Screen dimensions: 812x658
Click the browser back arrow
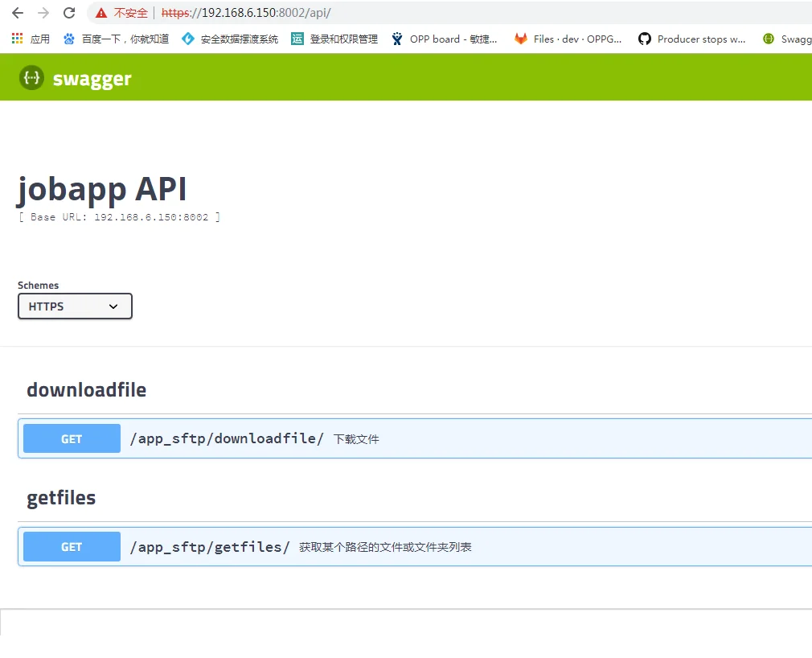tap(18, 13)
